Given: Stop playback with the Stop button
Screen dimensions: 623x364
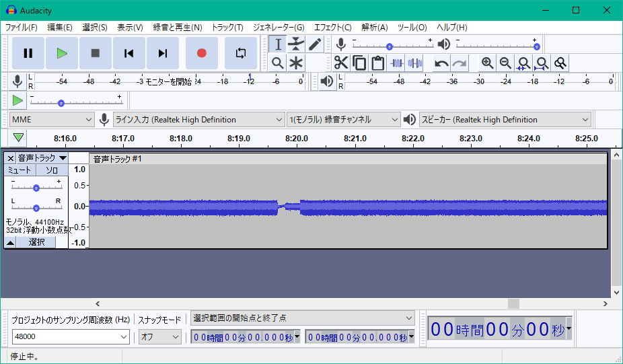Looking at the screenshot, I should (x=96, y=53).
